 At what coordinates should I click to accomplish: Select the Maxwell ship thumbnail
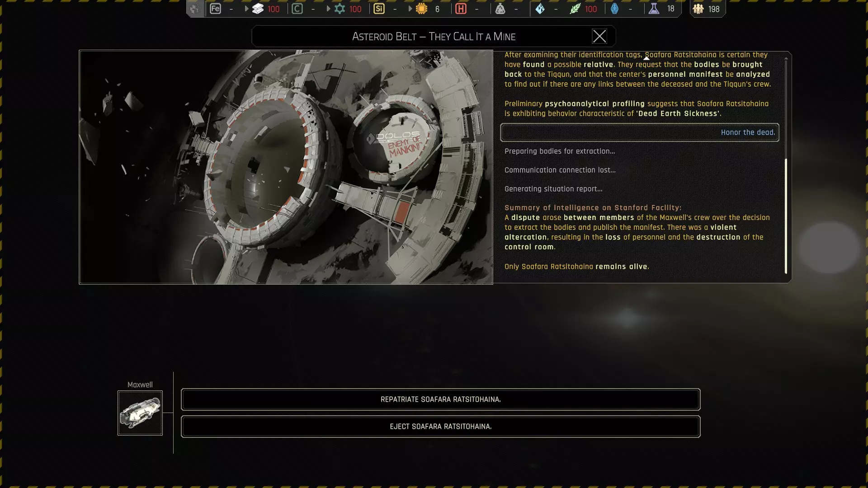click(x=140, y=413)
